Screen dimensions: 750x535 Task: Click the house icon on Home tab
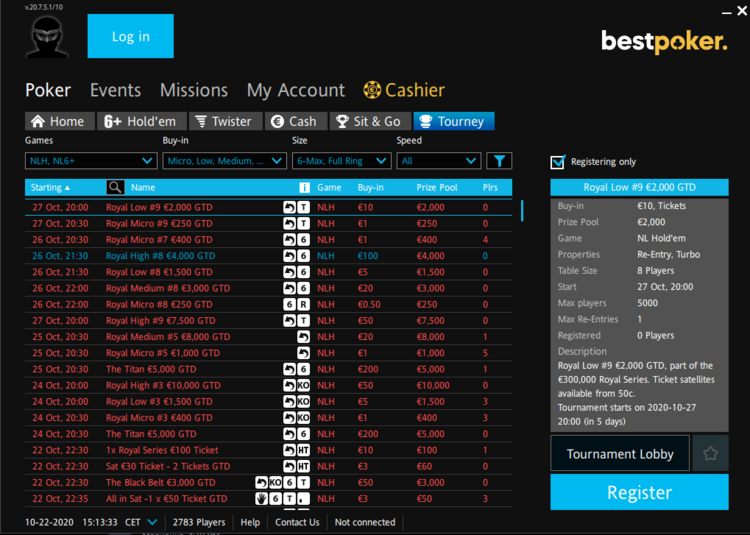38,121
